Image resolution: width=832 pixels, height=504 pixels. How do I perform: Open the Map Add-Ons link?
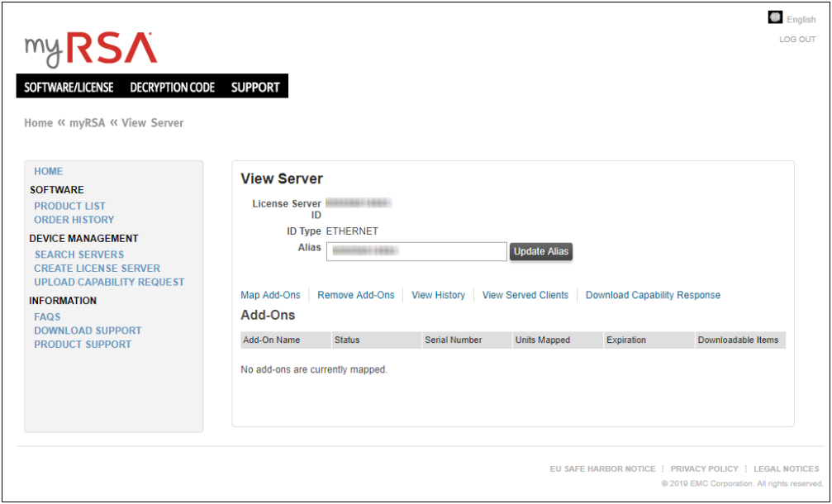pos(270,295)
